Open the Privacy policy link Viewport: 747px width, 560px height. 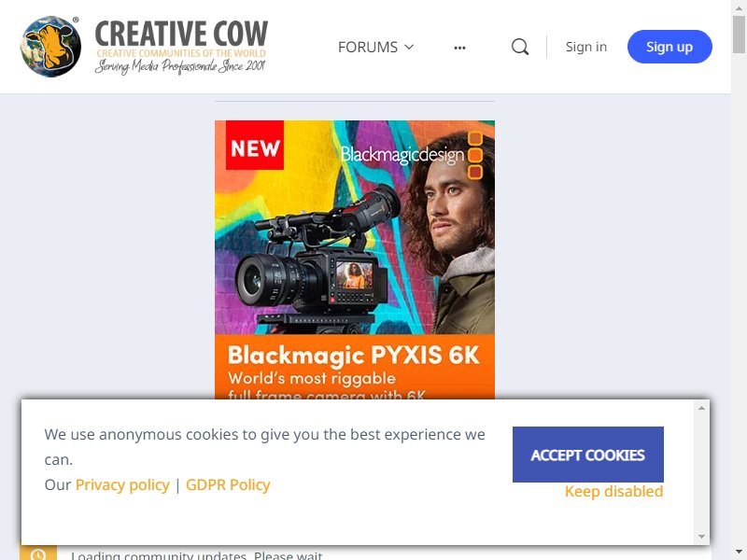pos(122,484)
